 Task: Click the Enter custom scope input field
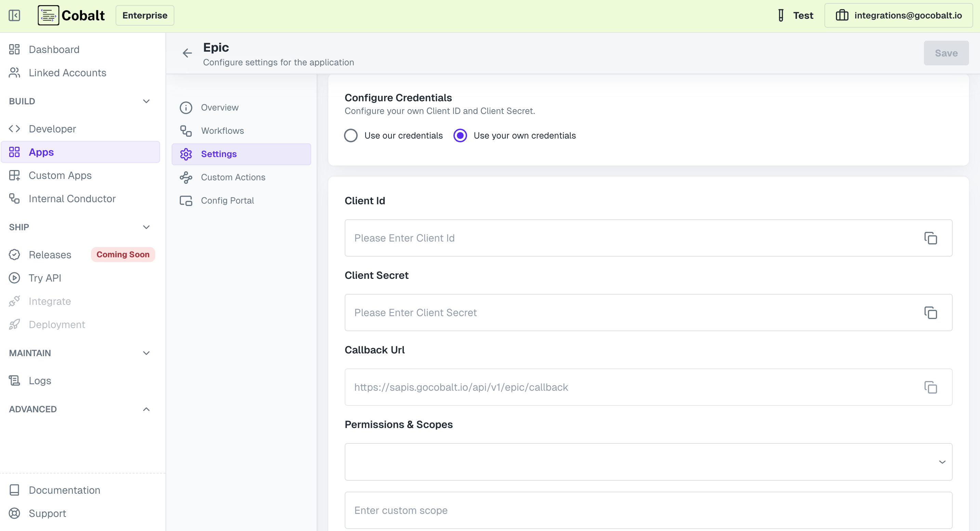coord(647,510)
